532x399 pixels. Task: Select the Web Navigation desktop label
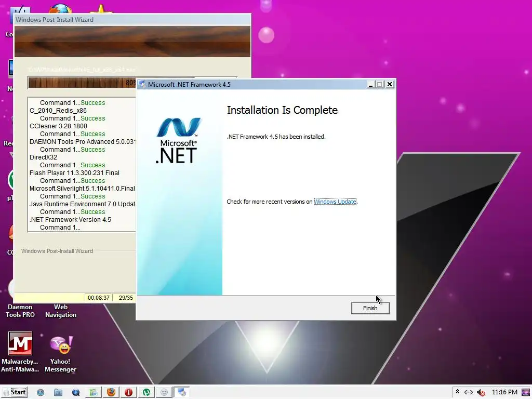point(61,311)
